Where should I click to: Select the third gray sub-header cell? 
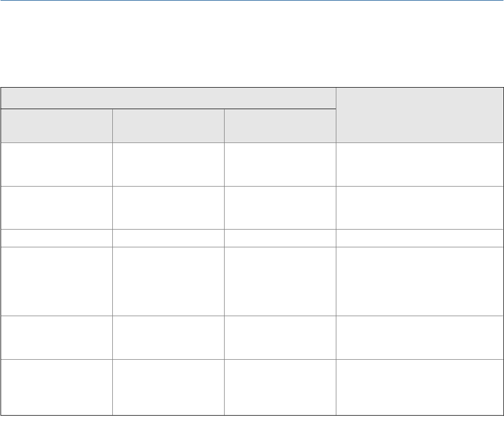pyautogui.click(x=280, y=125)
